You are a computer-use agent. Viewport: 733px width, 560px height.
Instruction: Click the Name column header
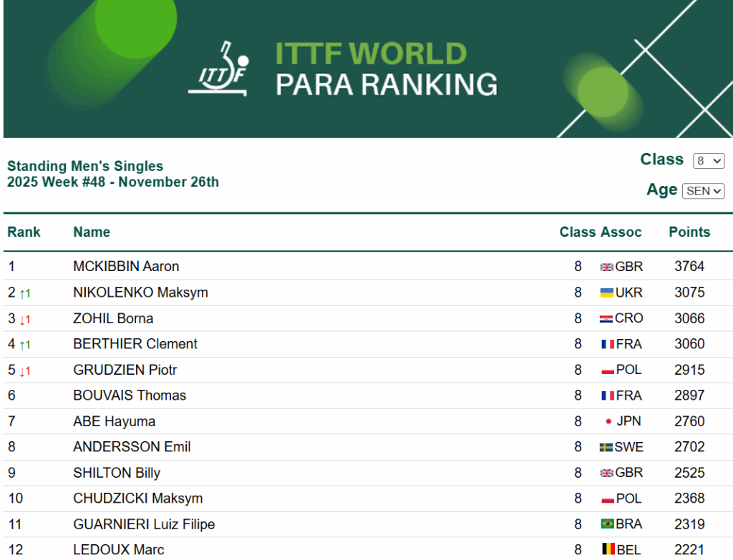(92, 232)
